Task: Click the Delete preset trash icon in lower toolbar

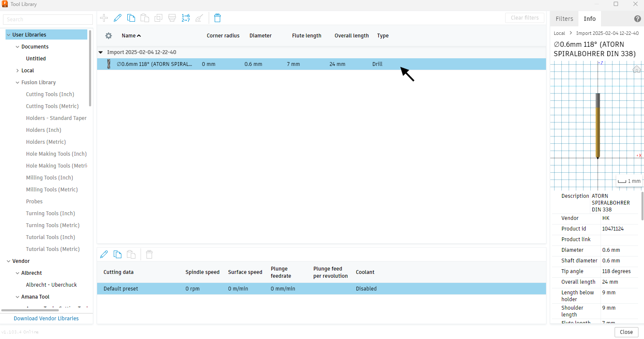Action: click(149, 254)
